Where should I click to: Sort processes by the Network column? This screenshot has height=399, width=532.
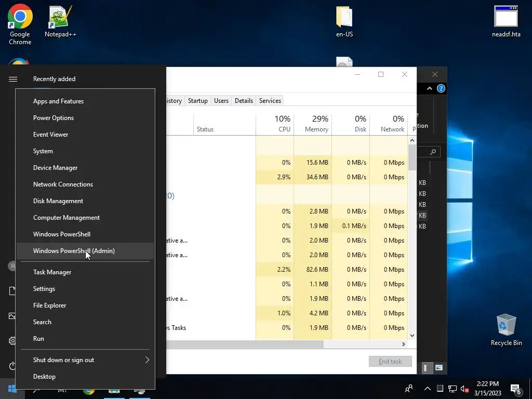pos(389,124)
